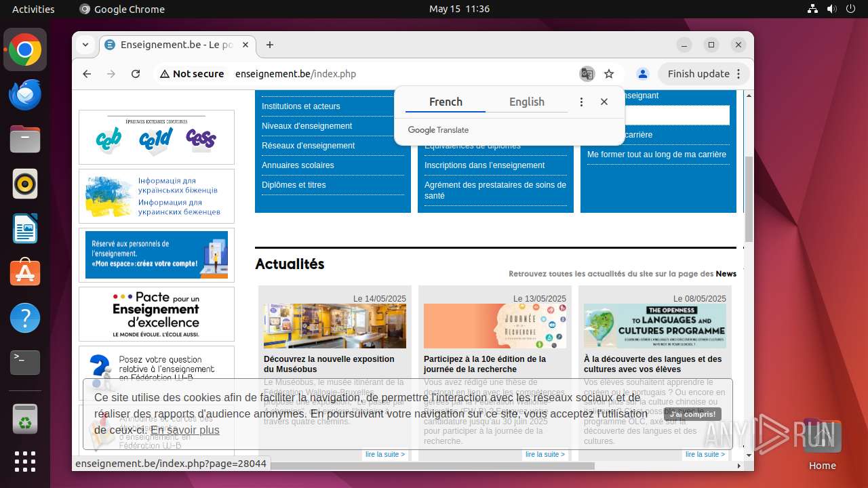
Task: Bookmark this page with the star icon
Action: [x=609, y=74]
